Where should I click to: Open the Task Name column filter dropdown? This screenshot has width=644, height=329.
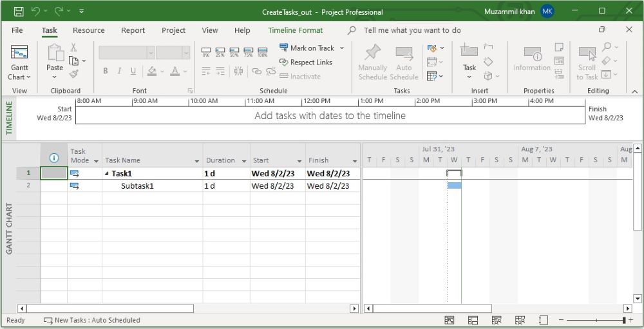[197, 161]
